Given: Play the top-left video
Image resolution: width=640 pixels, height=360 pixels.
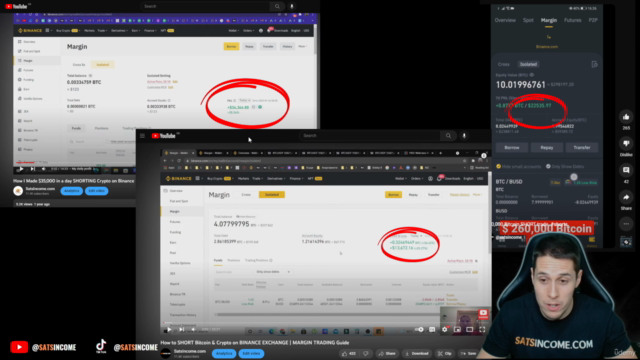Looking at the screenshot, I should [x=21, y=169].
